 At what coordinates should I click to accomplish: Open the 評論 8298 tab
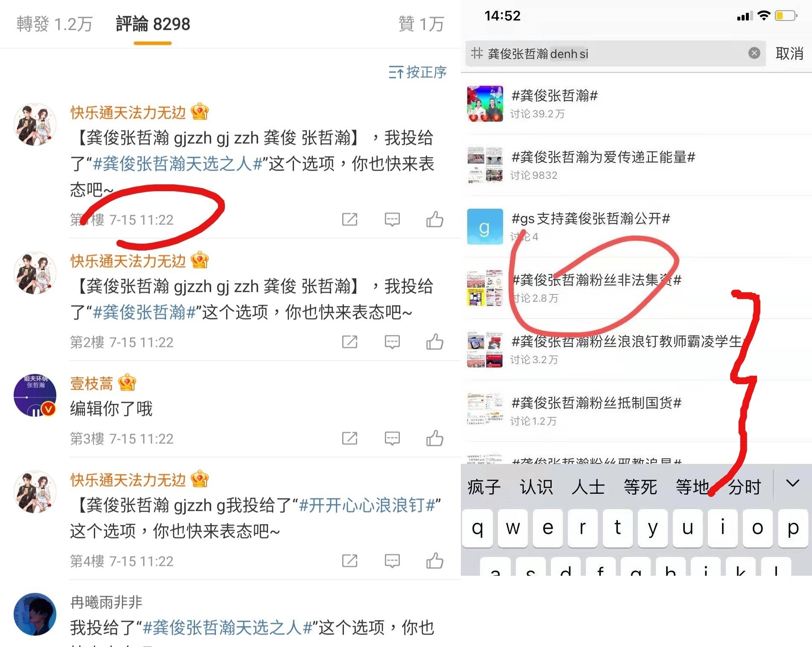(x=153, y=23)
